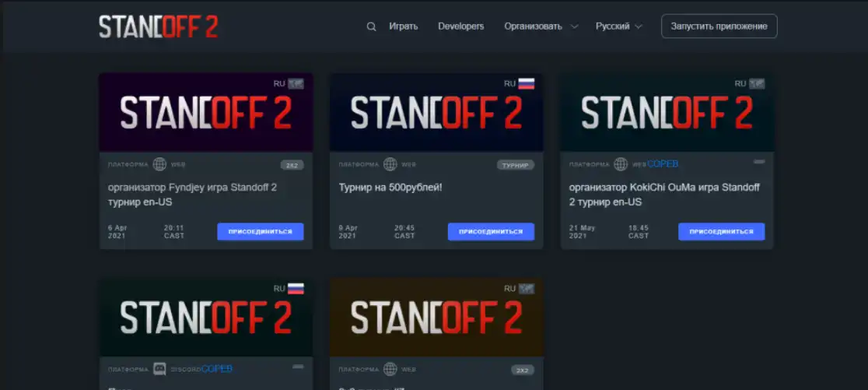Click the globe icon on KokiChi OuMa card
868x390 pixels.
[x=621, y=164]
